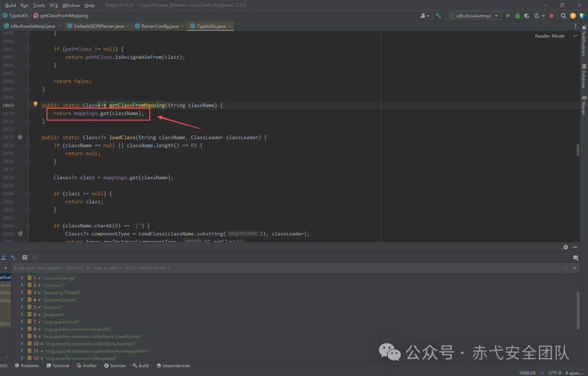Open the Problems tool window button
Screen dimensions: 588x376
[x=27, y=366]
